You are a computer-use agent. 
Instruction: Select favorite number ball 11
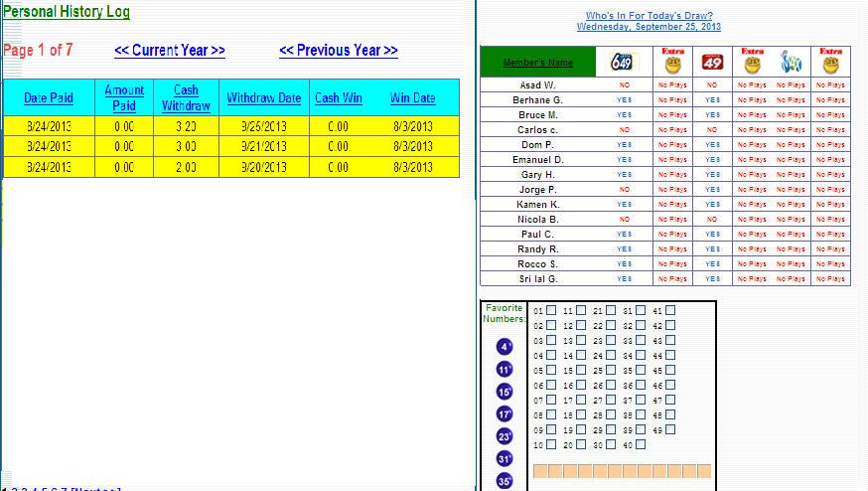tap(505, 370)
